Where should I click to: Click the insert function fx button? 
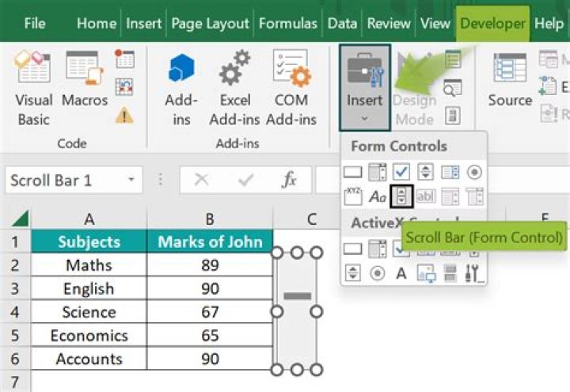(290, 181)
